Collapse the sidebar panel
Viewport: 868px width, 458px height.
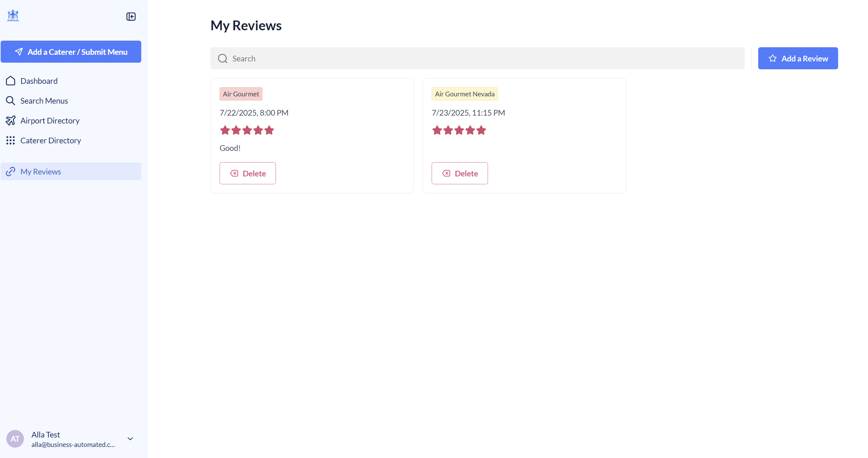[131, 16]
